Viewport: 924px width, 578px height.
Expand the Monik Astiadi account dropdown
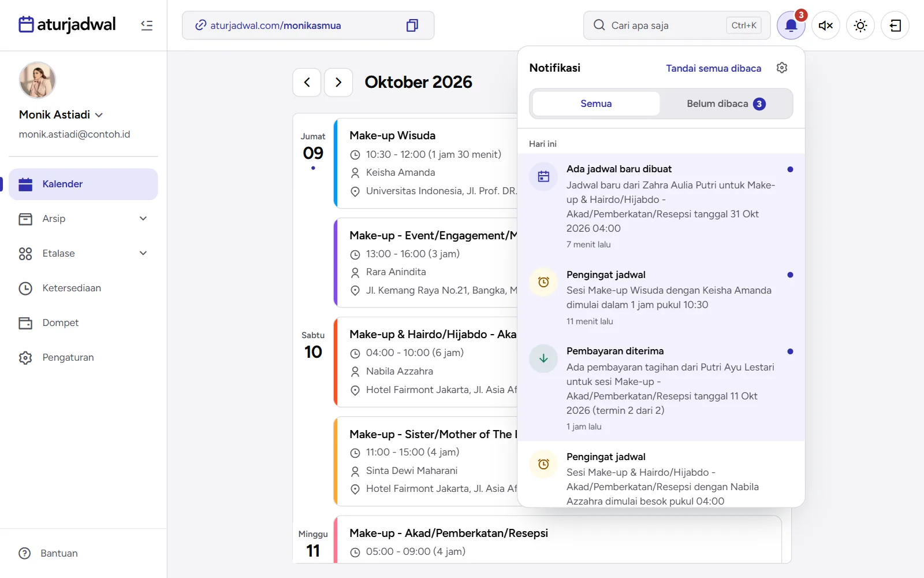coord(99,115)
